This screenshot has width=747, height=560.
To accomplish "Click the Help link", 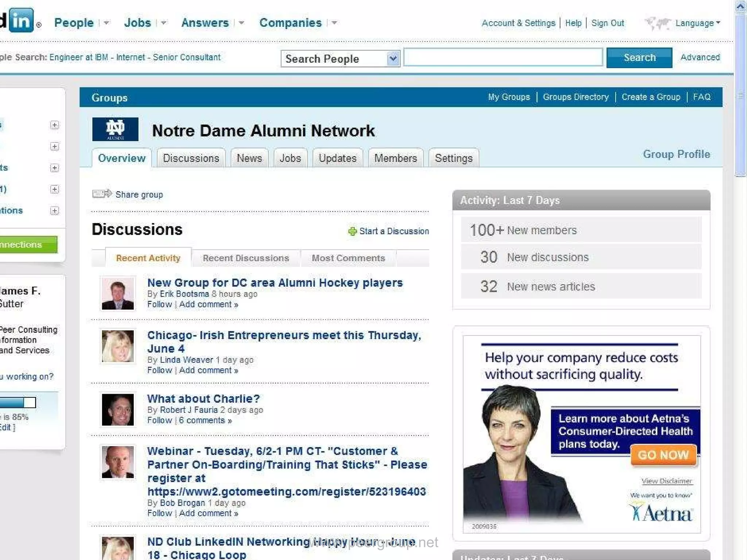I will 573,23.
